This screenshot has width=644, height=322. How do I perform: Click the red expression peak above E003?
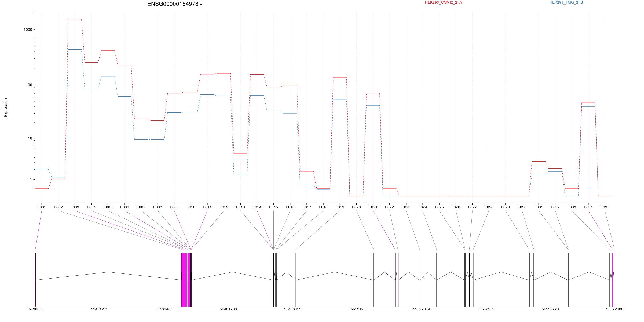pyautogui.click(x=75, y=19)
